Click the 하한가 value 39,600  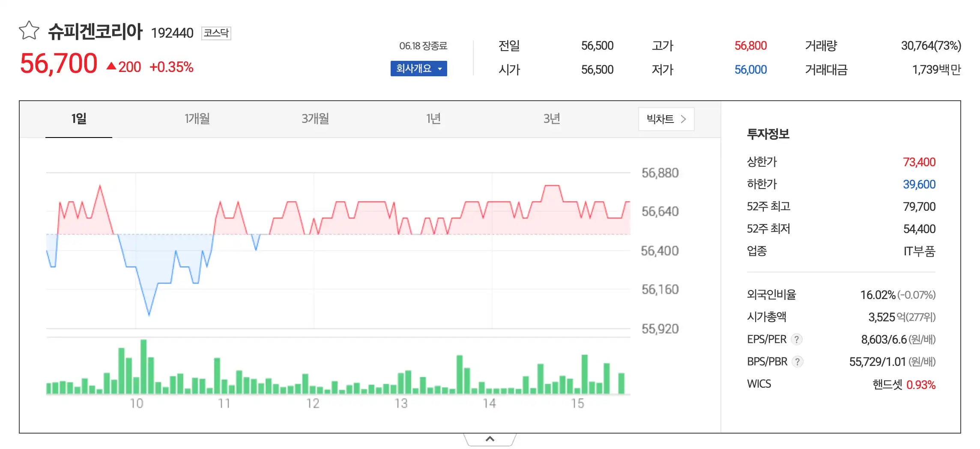tap(919, 185)
